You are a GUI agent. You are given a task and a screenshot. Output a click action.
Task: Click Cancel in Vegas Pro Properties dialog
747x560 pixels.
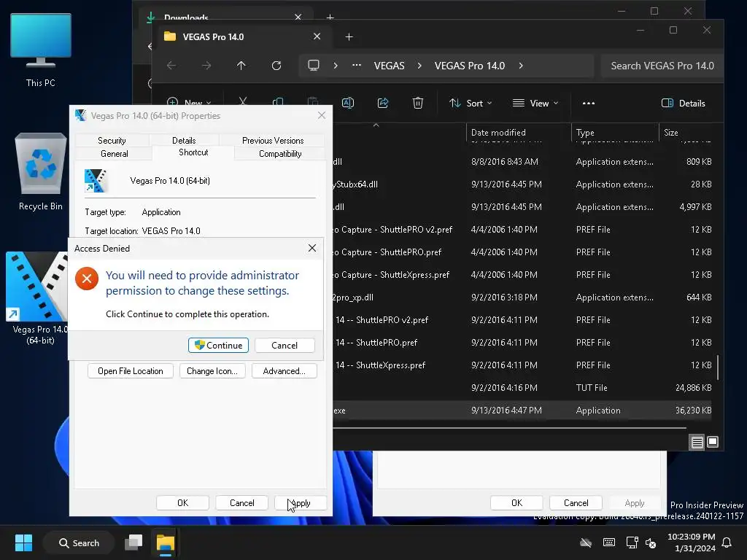[x=241, y=503]
